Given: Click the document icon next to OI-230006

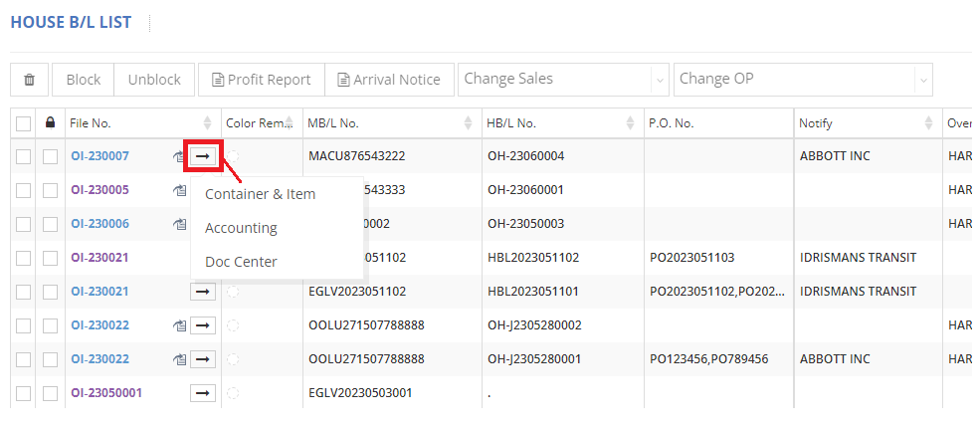Looking at the screenshot, I should [x=179, y=224].
